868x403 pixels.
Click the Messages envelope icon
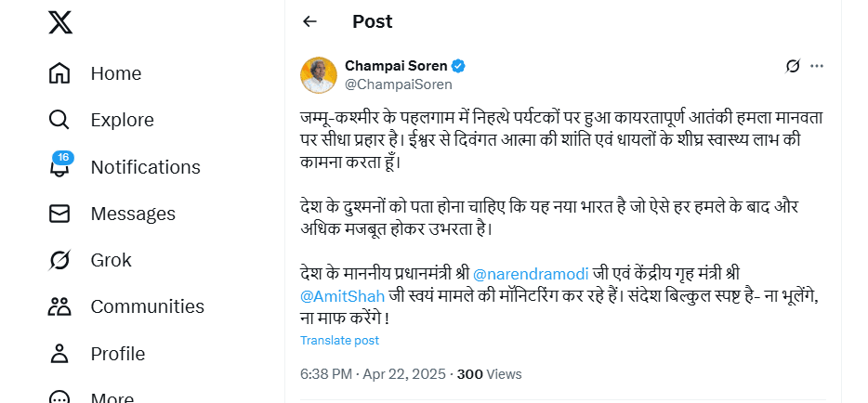click(59, 214)
